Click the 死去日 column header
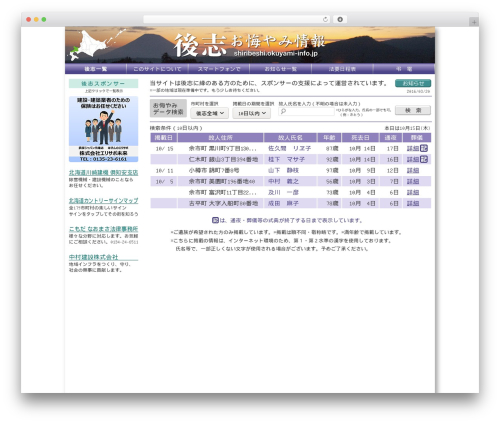 [x=360, y=138]
